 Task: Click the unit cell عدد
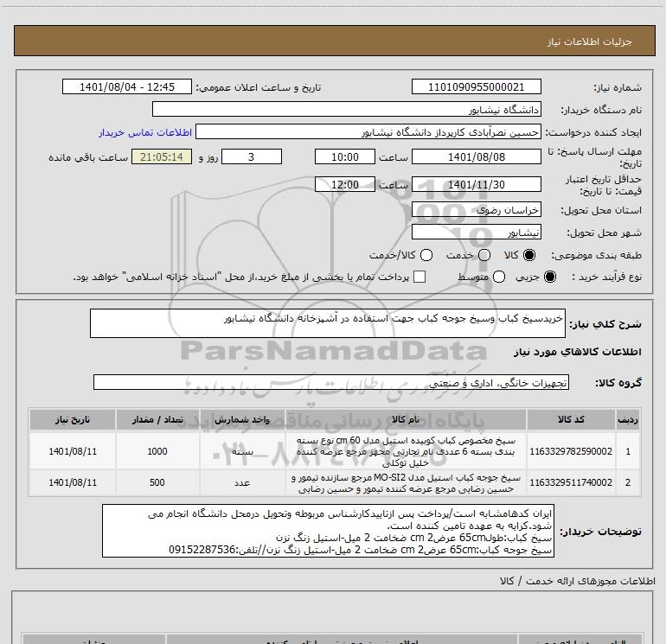pyautogui.click(x=242, y=483)
